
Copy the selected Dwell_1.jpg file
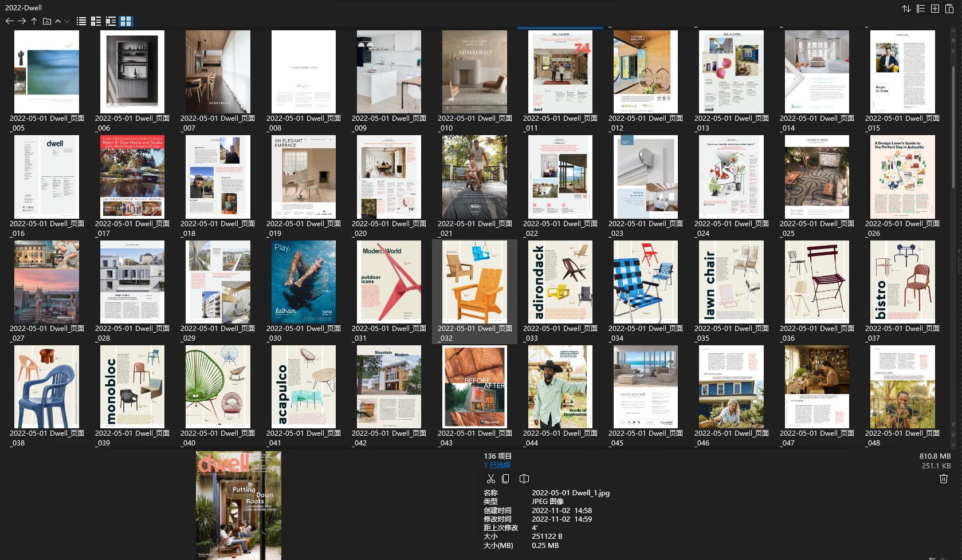pyautogui.click(x=505, y=479)
